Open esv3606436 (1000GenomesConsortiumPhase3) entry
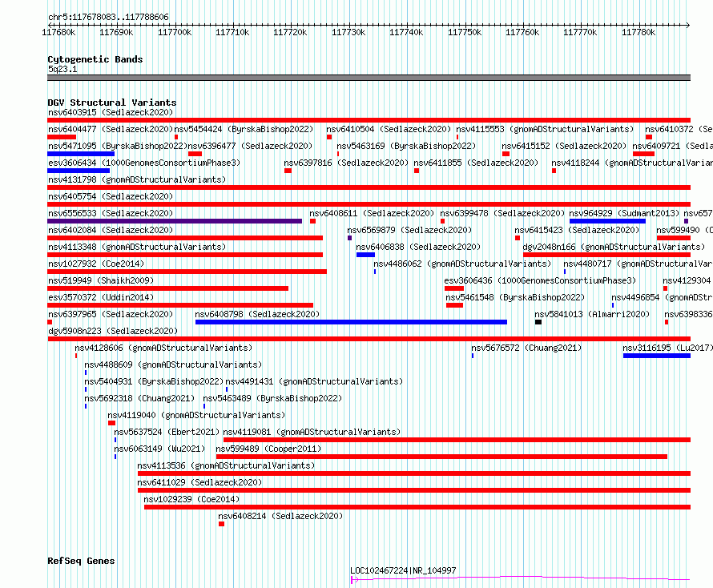Screen dimensions: 713x588 coord(540,280)
